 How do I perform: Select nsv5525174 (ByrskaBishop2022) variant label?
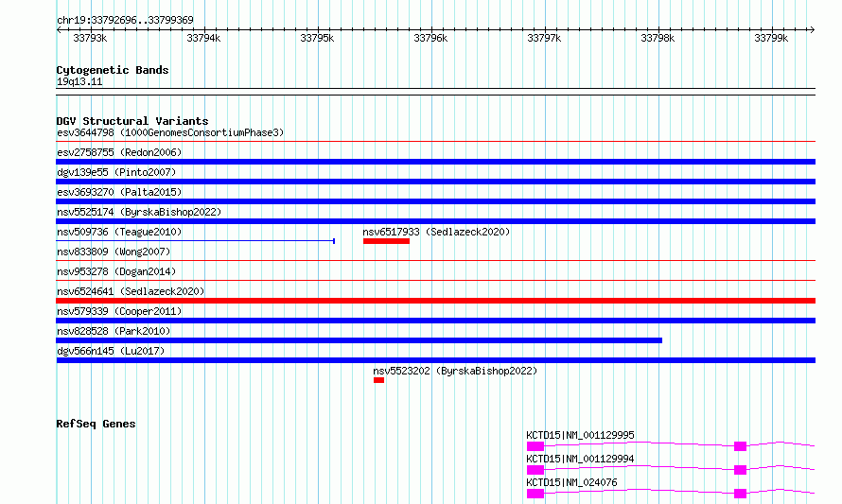[x=139, y=212]
